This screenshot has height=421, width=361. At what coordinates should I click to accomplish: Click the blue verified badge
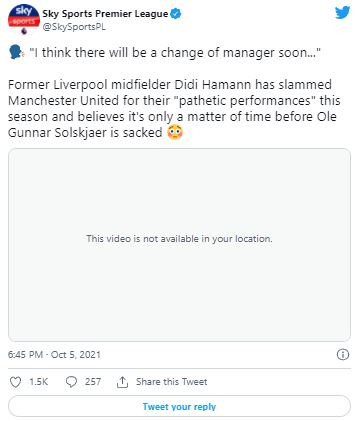click(176, 14)
